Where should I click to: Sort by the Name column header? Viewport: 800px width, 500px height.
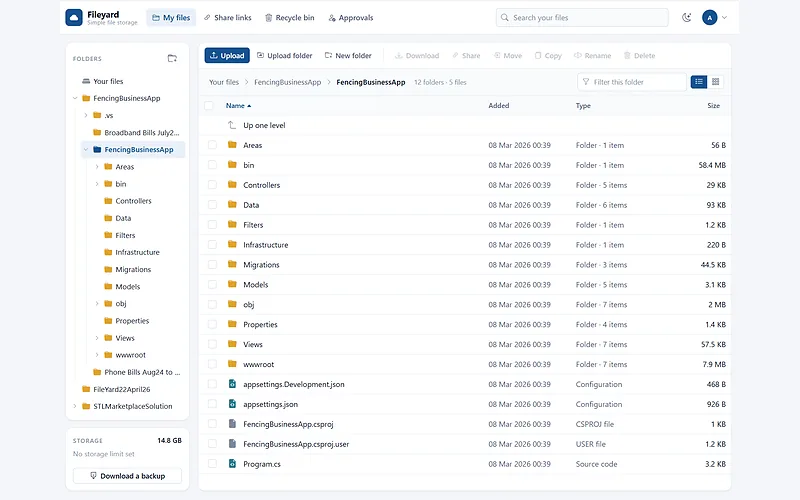click(238, 106)
